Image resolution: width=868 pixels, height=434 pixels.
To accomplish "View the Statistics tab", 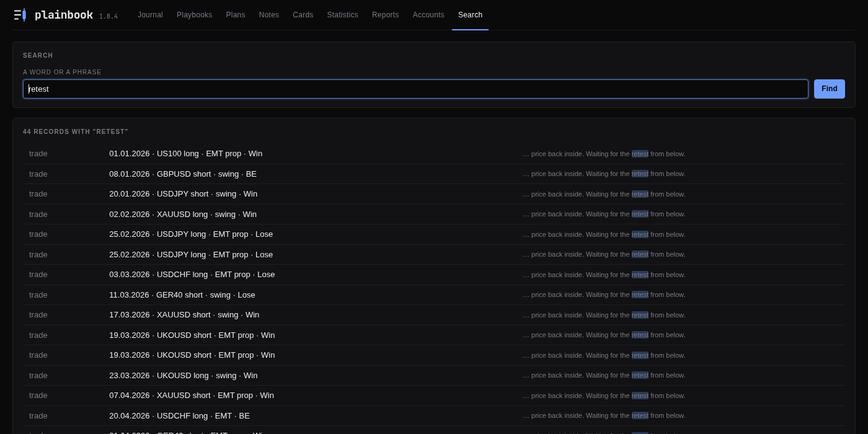I will 343,15.
